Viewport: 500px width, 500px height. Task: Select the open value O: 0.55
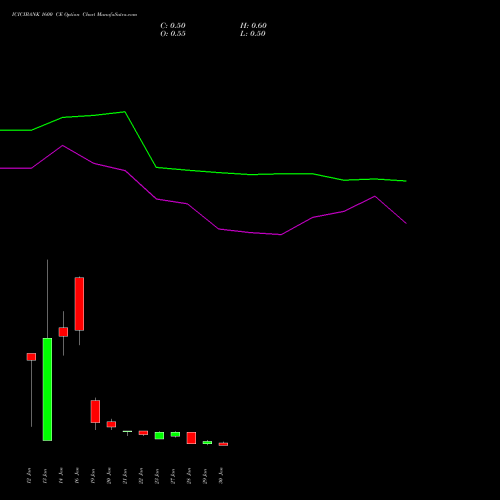pyautogui.click(x=173, y=34)
